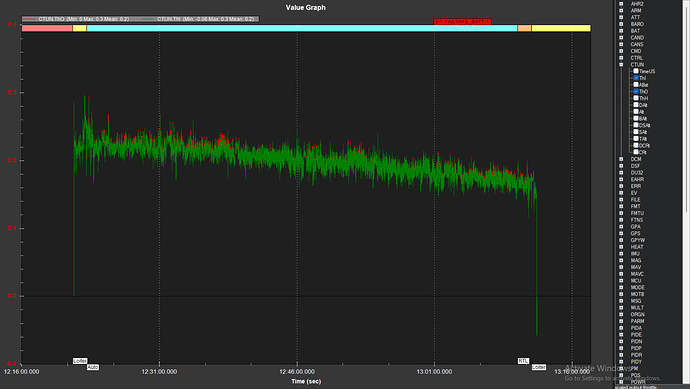Image resolution: width=690 pixels, height=389 pixels.
Task: Select the CMD entry in tree
Action: tap(636, 51)
